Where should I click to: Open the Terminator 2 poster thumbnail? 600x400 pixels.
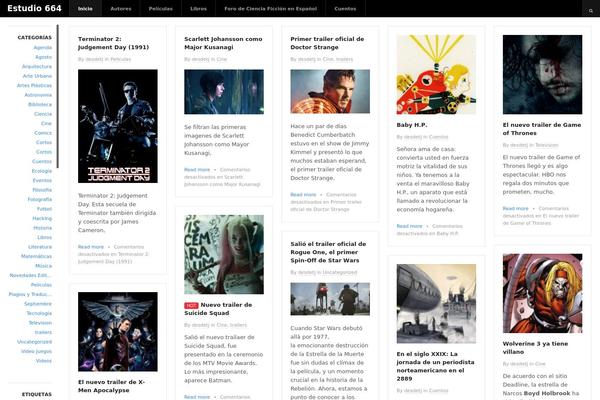click(118, 126)
